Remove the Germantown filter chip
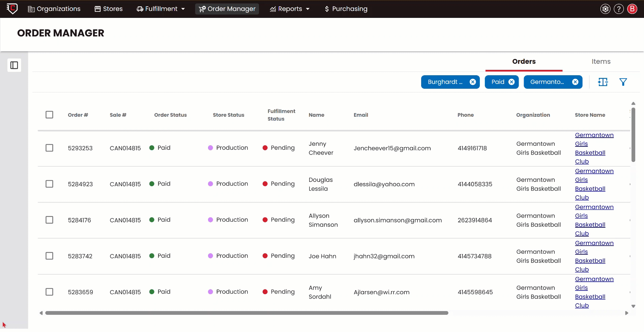This screenshot has width=644, height=332. tap(575, 82)
